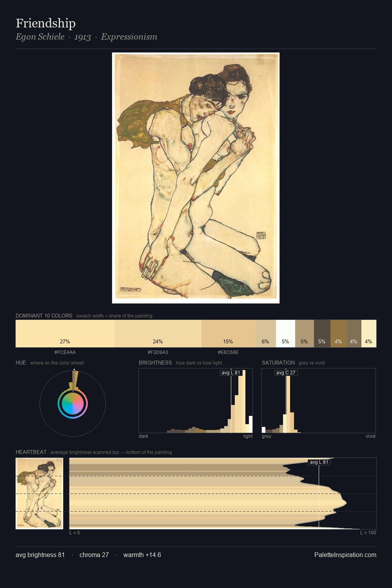Click the 'dark' brightness axis label
The width and height of the screenshot is (392, 588).
(x=143, y=436)
